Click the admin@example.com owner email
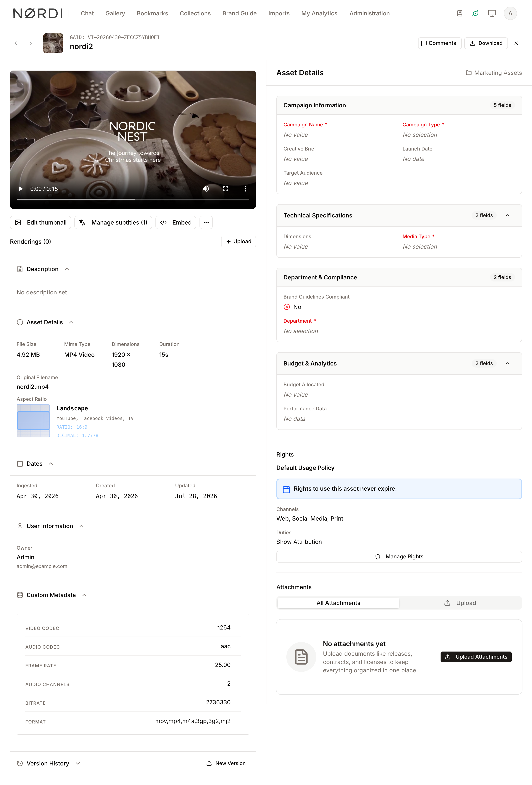The width and height of the screenshot is (532, 785). (42, 567)
